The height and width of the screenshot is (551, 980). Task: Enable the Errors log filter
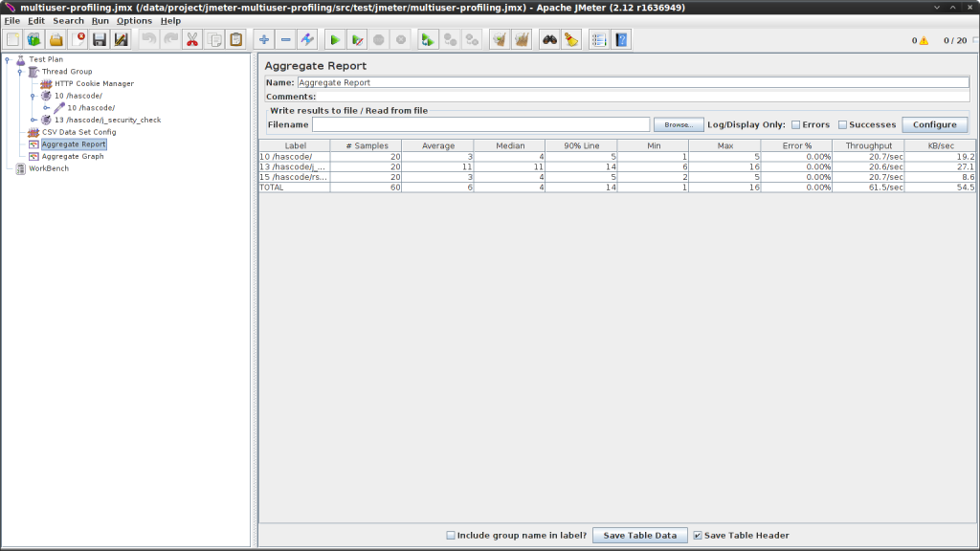point(795,124)
